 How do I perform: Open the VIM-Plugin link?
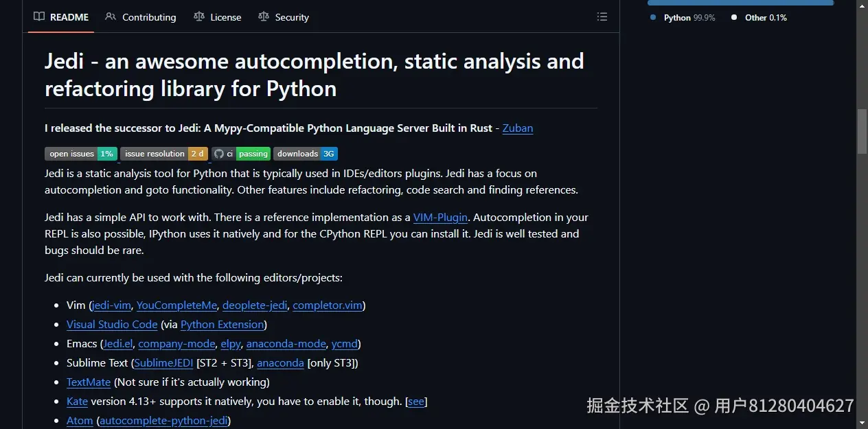pos(440,218)
